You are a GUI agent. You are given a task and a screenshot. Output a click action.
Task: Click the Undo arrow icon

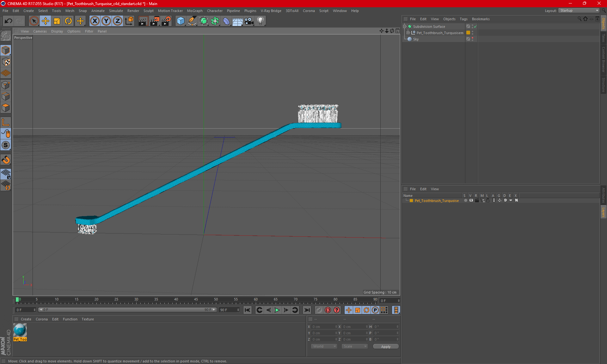9,21
